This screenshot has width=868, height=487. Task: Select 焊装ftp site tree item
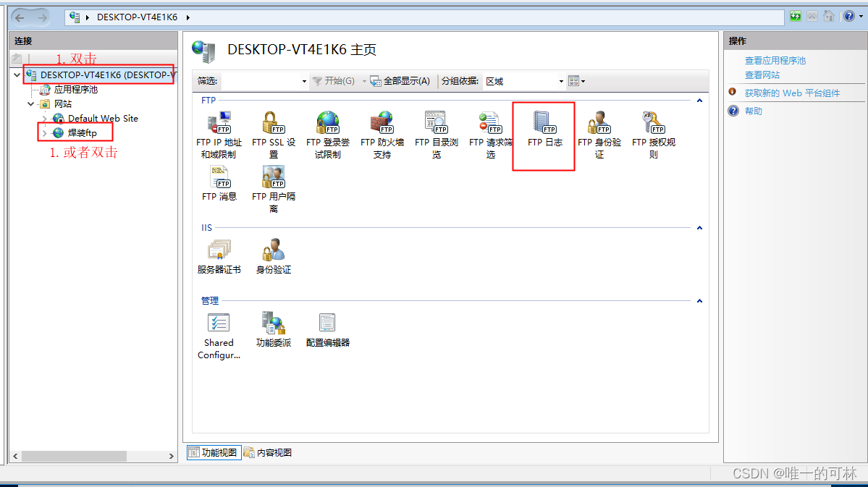coord(82,133)
